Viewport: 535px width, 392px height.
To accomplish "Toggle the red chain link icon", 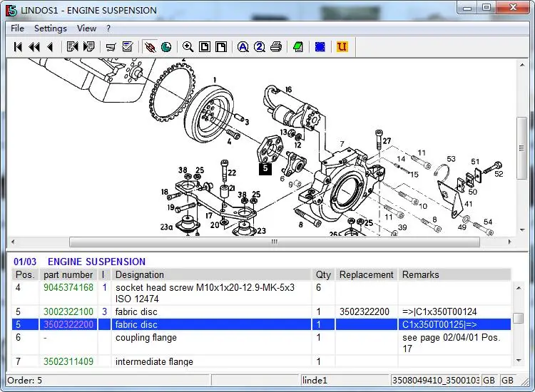I will [150, 47].
